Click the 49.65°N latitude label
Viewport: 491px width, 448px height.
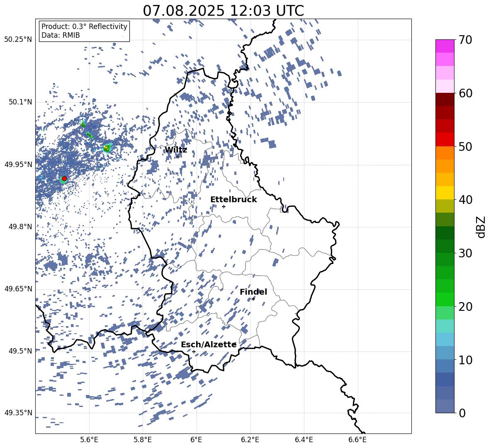pos(18,289)
